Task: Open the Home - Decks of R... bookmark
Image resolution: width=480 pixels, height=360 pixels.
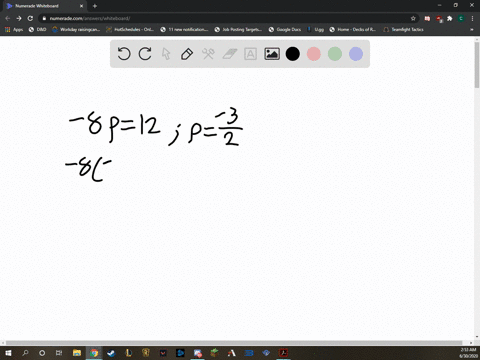Action: point(353,29)
